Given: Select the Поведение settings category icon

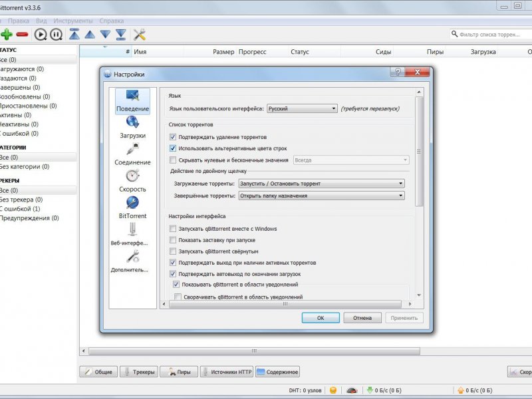Looking at the screenshot, I should (132, 101).
